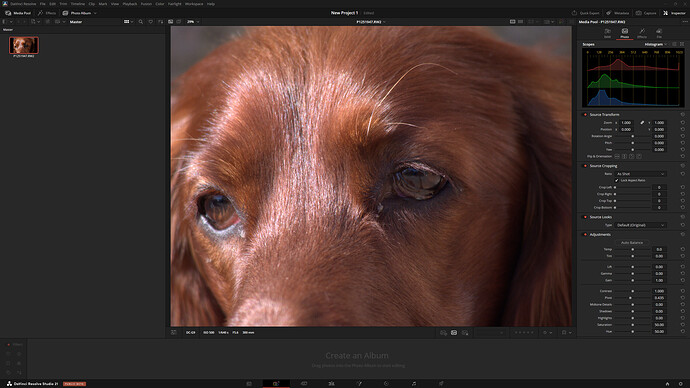Open the Fusion menu

(146, 4)
